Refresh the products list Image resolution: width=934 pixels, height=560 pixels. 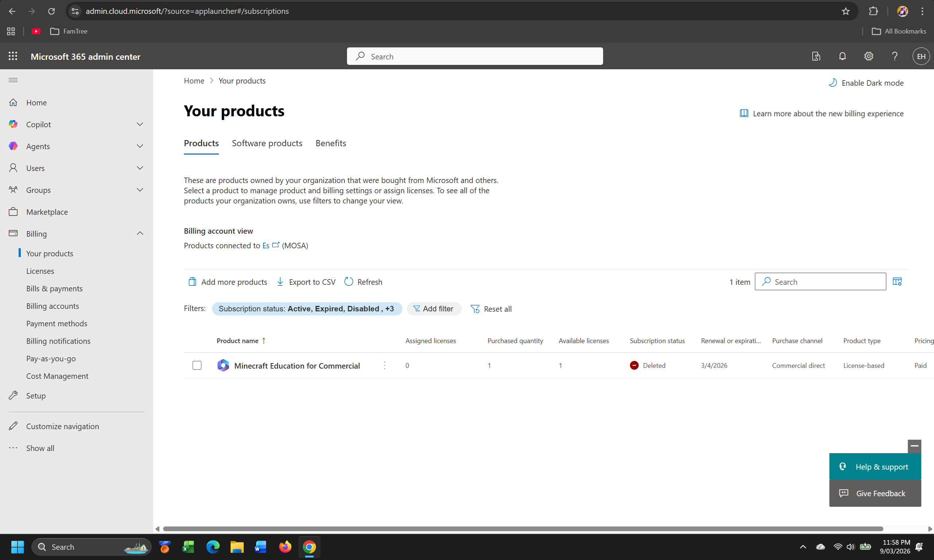coord(363,282)
